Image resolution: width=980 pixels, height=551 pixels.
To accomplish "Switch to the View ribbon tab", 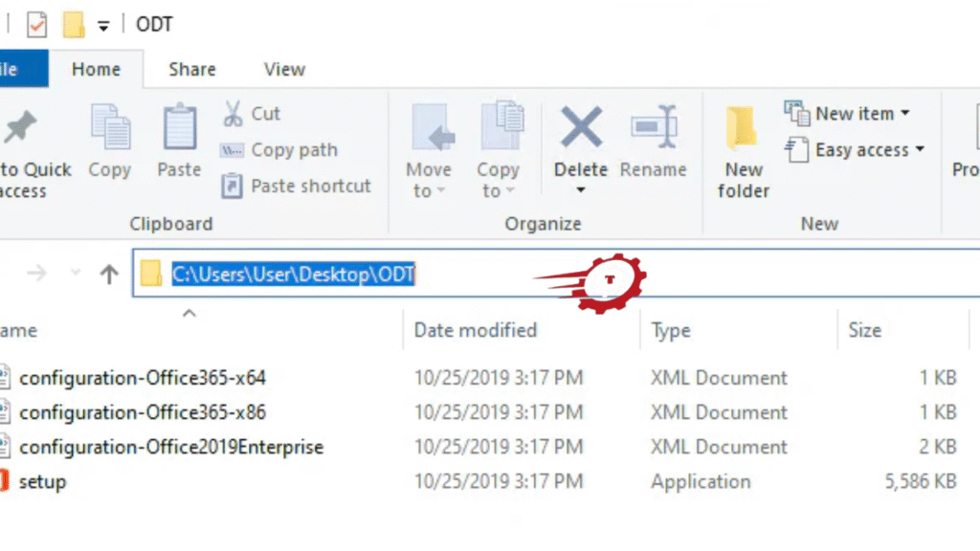I will click(284, 69).
